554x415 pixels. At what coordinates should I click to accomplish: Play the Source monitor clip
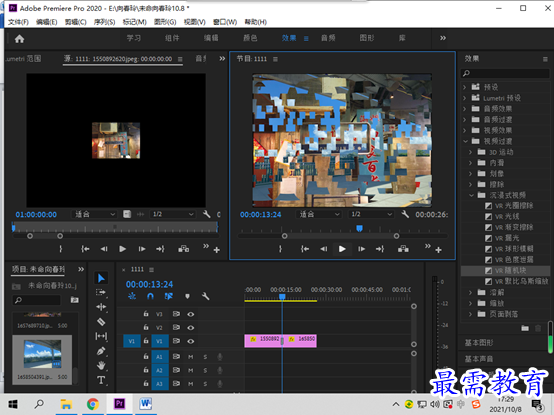(122, 249)
